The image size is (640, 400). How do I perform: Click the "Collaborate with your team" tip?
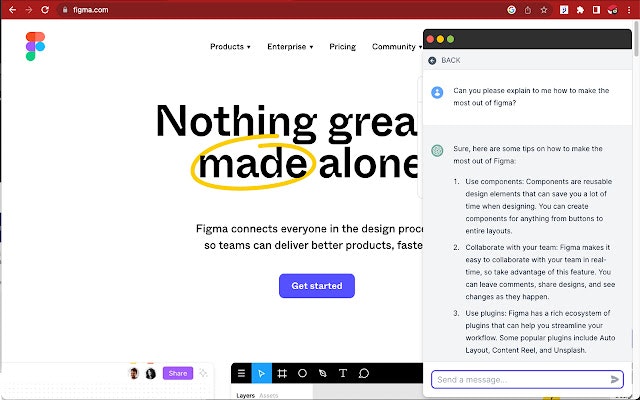pos(540,272)
